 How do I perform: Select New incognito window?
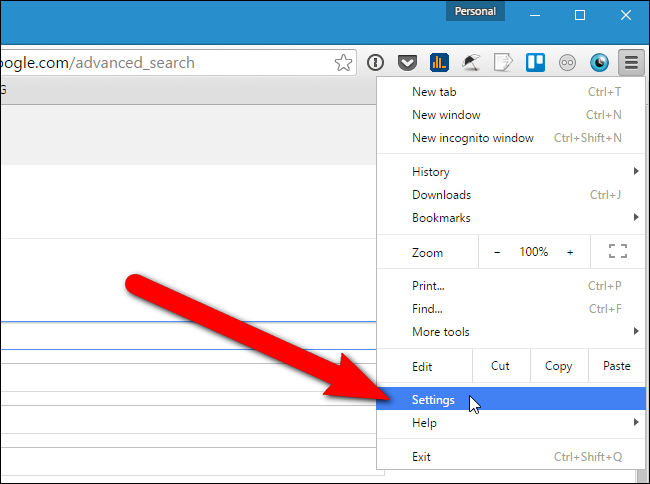(473, 138)
